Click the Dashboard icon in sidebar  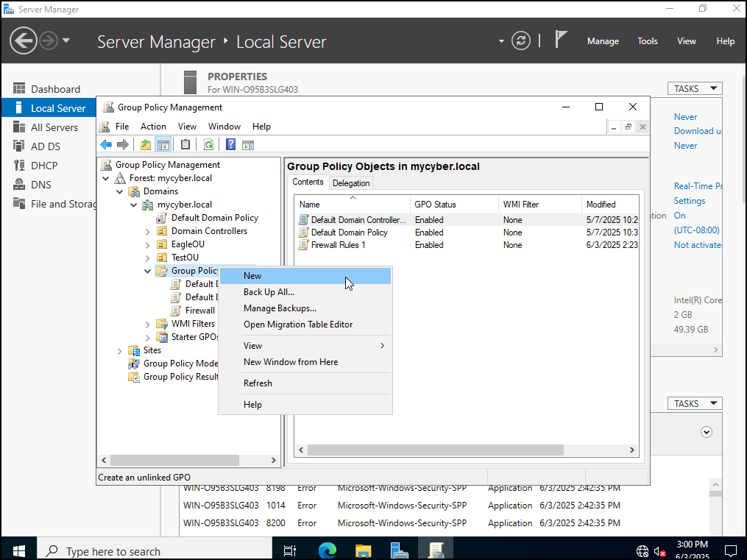coord(19,88)
